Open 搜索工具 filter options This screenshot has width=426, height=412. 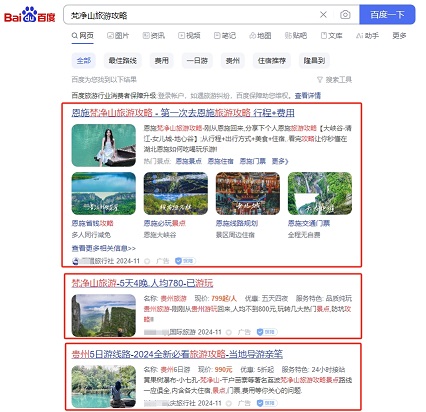pos(334,80)
